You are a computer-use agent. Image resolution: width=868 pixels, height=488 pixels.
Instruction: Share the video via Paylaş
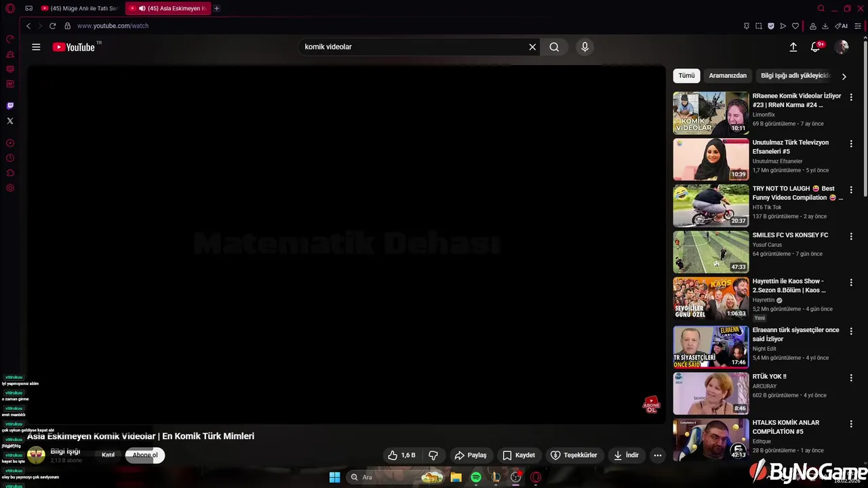pyautogui.click(x=470, y=455)
